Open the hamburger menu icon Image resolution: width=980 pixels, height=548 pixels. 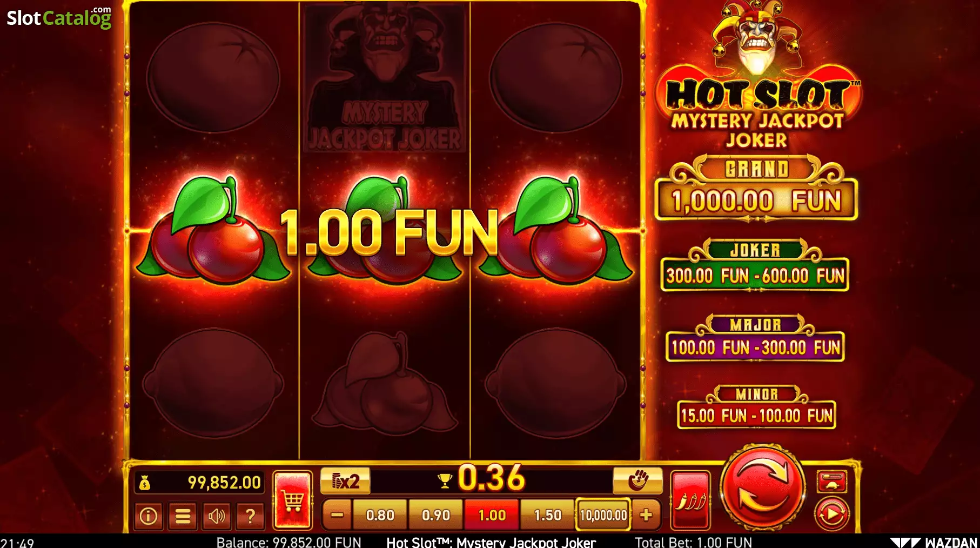[x=183, y=516]
